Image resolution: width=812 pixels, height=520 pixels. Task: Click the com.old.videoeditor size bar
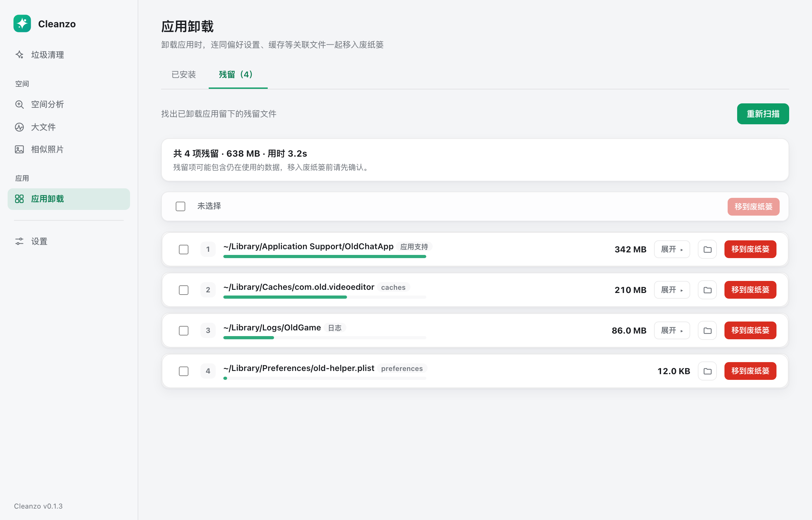[x=324, y=297]
